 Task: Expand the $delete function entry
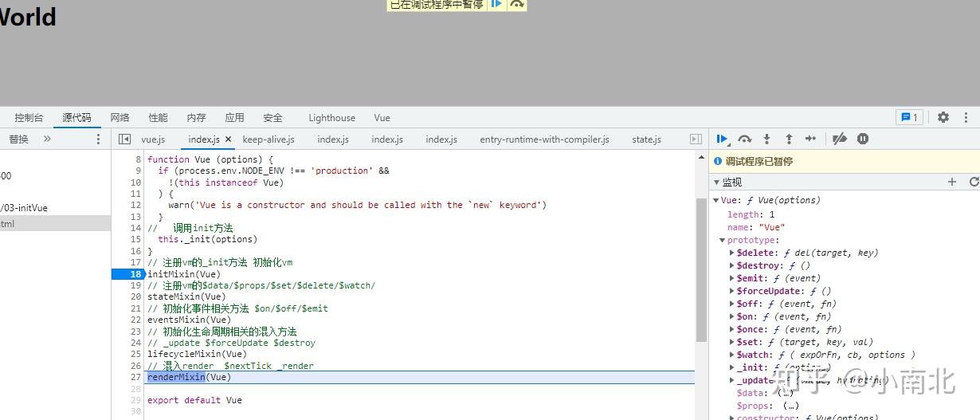tap(732, 253)
